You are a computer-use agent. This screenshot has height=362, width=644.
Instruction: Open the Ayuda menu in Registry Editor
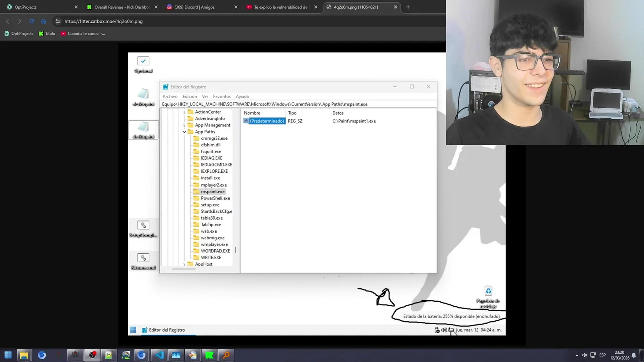tap(243, 96)
